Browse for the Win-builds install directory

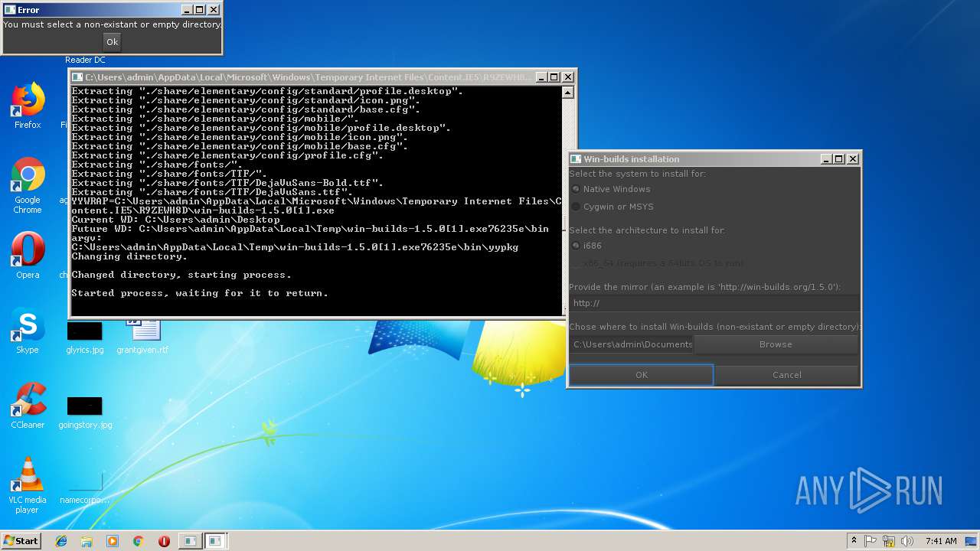[776, 344]
